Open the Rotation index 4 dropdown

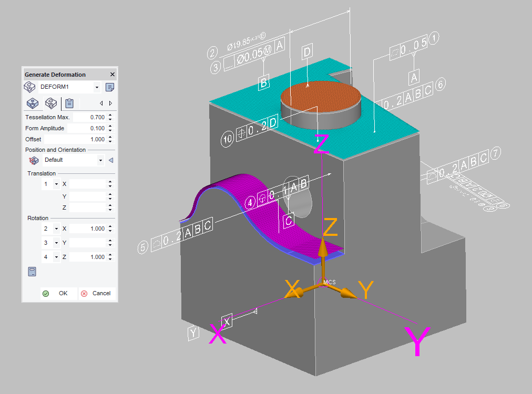(56, 257)
